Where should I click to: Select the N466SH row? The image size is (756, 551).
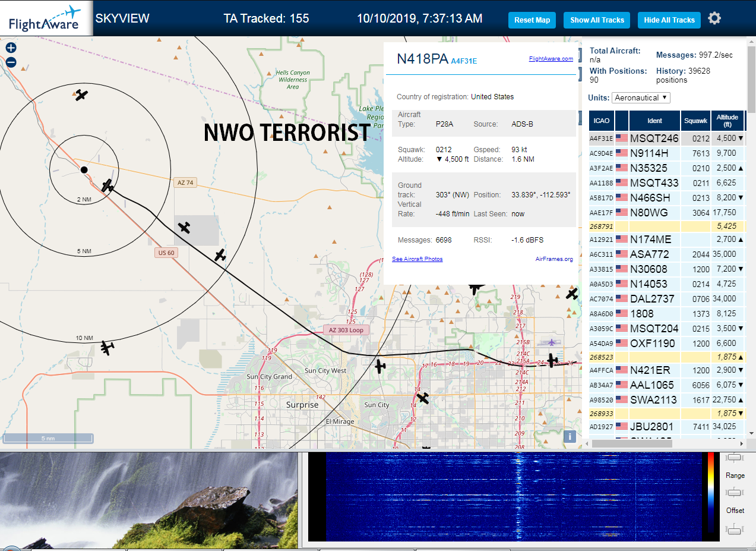point(666,198)
